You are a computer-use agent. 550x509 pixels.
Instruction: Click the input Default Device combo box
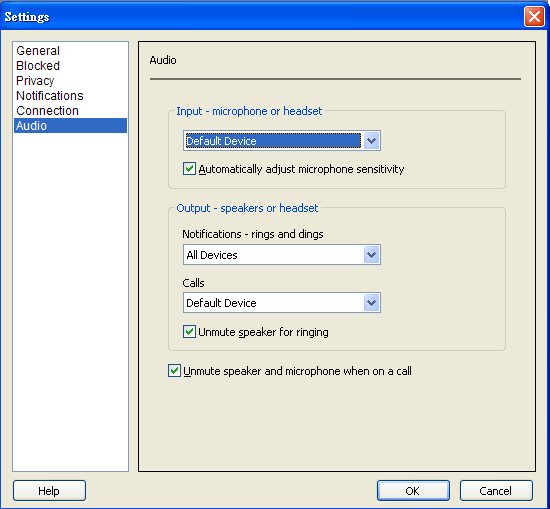click(x=282, y=141)
